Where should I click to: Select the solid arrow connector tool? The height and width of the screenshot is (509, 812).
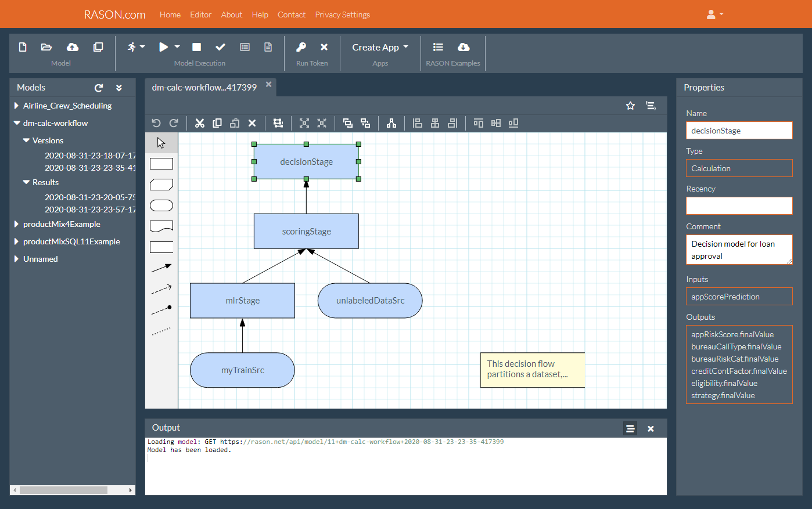(x=161, y=268)
